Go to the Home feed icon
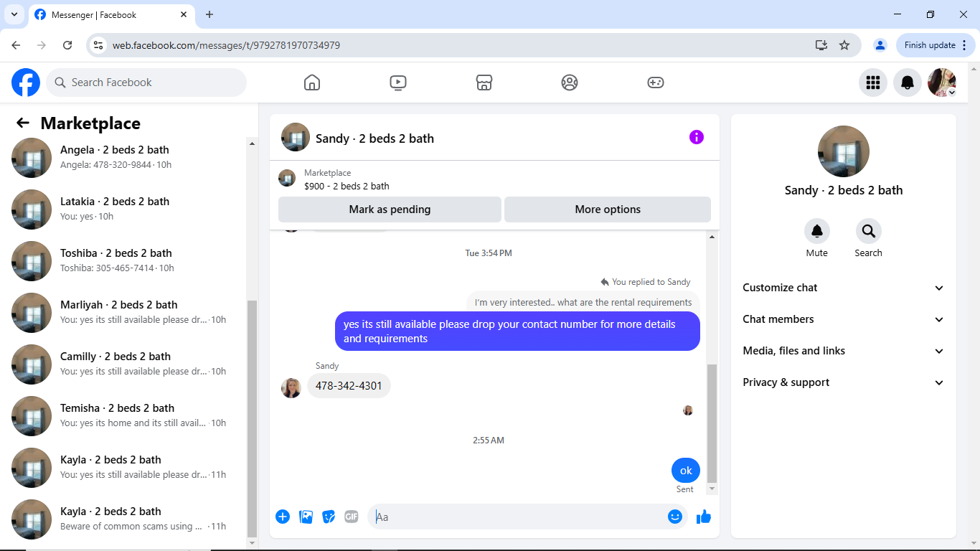This screenshot has height=551, width=980. pyautogui.click(x=312, y=83)
